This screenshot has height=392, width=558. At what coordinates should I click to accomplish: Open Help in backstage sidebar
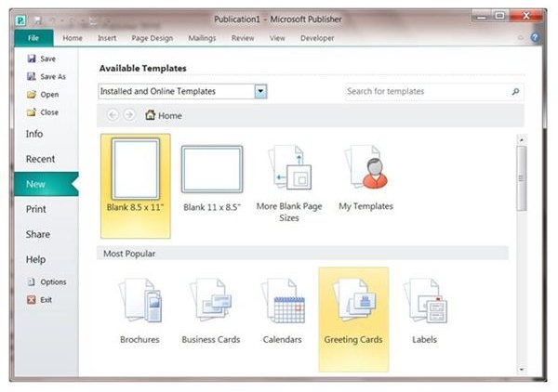click(x=35, y=259)
